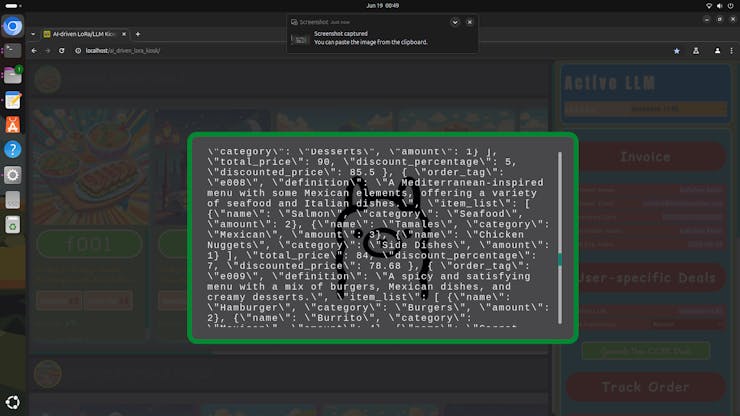Screen dimensions: 740x416
Task: Open the browser three-dot menu
Action: tap(732, 51)
